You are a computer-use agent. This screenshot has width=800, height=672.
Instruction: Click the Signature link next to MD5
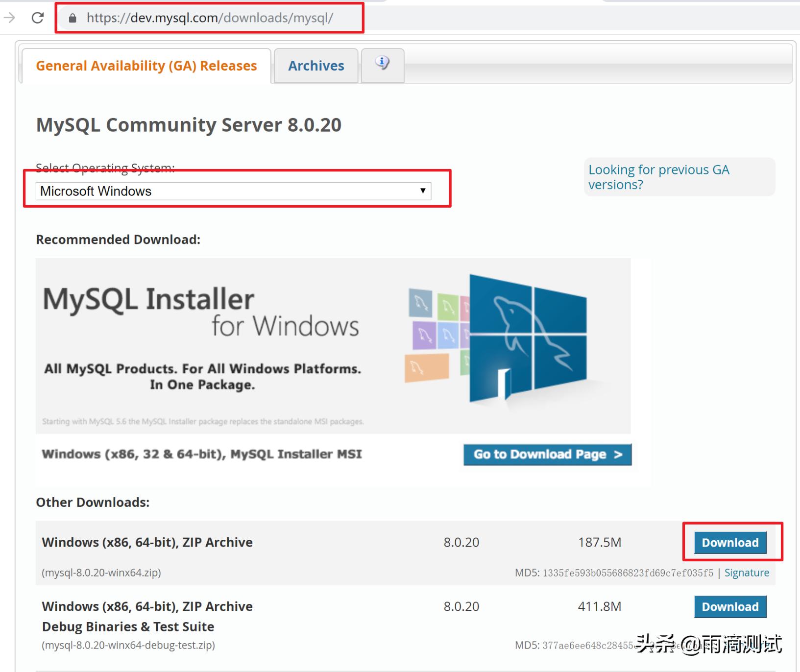click(x=747, y=572)
